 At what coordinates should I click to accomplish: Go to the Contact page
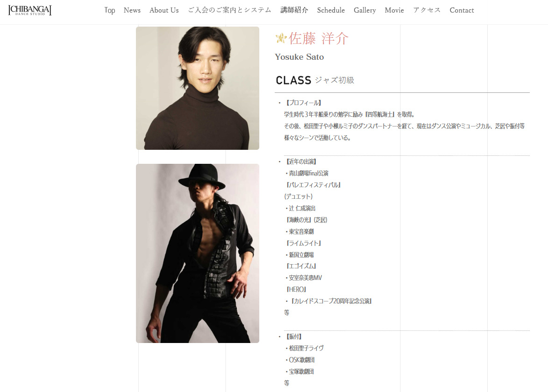coord(462,10)
